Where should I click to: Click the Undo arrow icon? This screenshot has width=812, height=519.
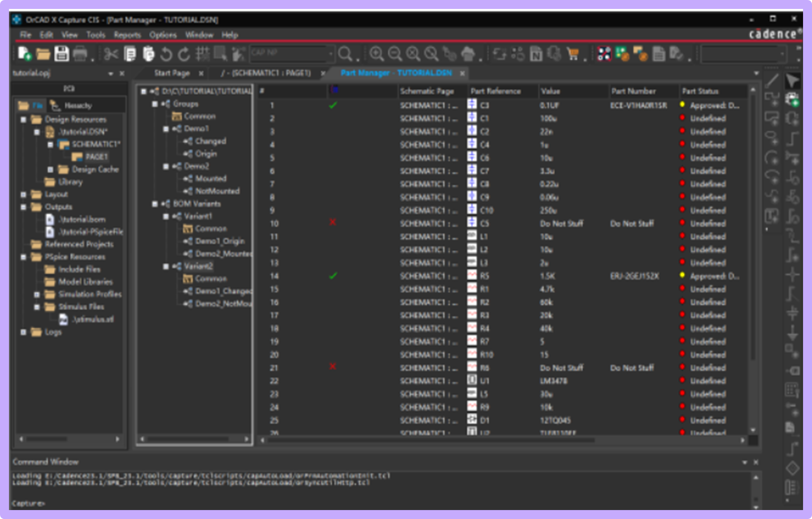pyautogui.click(x=166, y=54)
